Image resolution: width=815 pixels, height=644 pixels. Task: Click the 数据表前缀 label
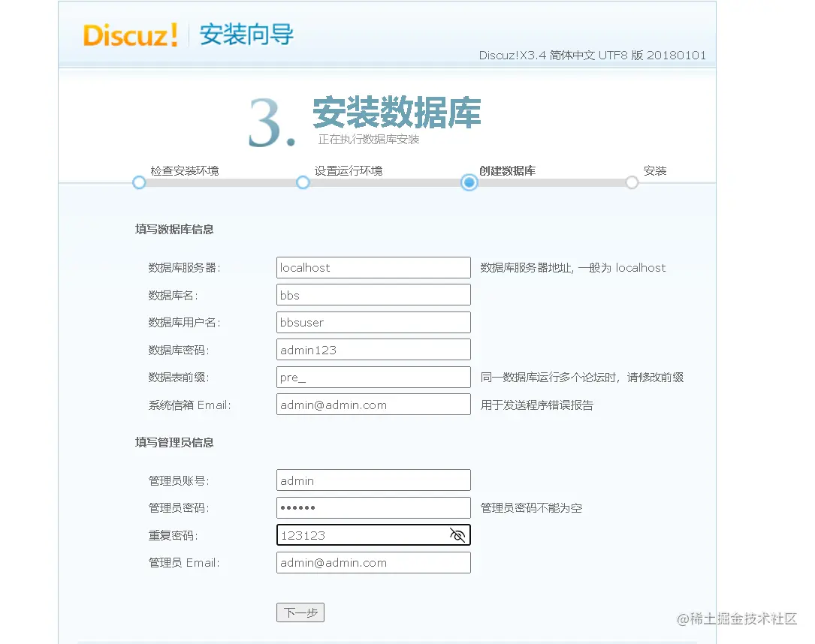pos(179,377)
